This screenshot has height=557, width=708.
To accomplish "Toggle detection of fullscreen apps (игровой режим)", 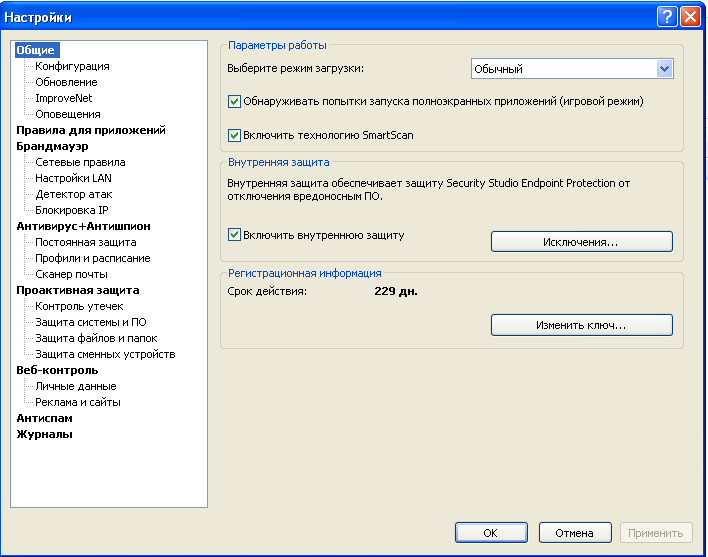I will [x=234, y=101].
